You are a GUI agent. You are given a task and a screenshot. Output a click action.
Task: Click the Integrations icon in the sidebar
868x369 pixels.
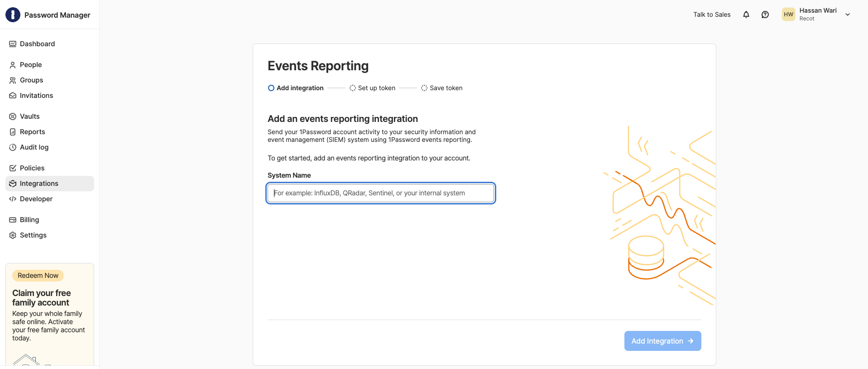tap(13, 184)
